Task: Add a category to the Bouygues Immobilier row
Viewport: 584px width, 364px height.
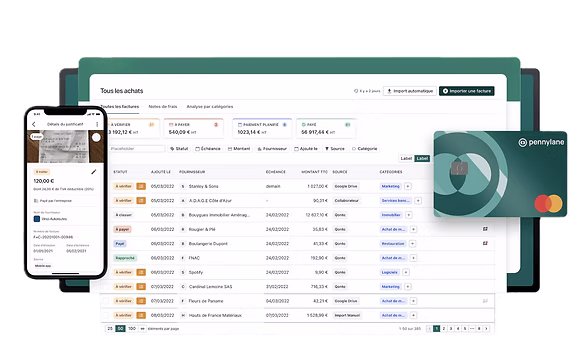Action: (409, 215)
